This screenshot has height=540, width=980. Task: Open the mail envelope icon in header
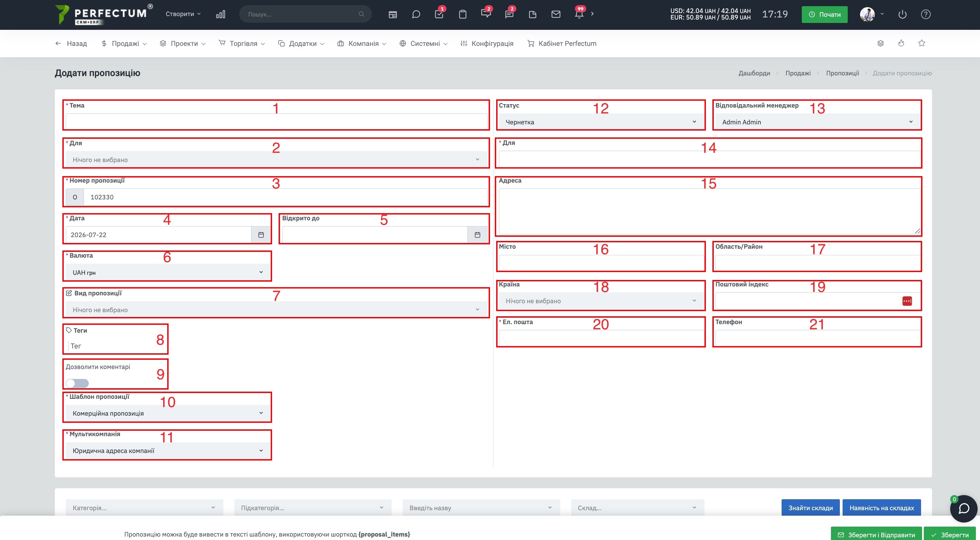coord(556,14)
